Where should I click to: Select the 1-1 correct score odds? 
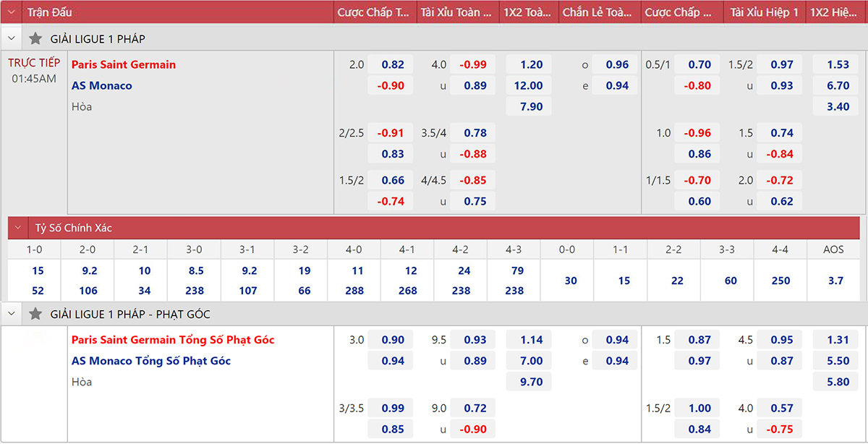[x=624, y=281]
